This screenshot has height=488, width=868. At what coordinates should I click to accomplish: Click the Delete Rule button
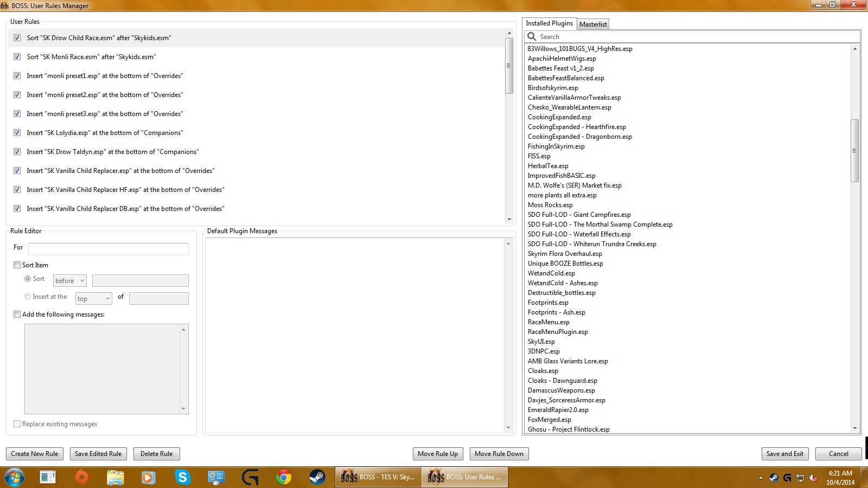pos(157,454)
